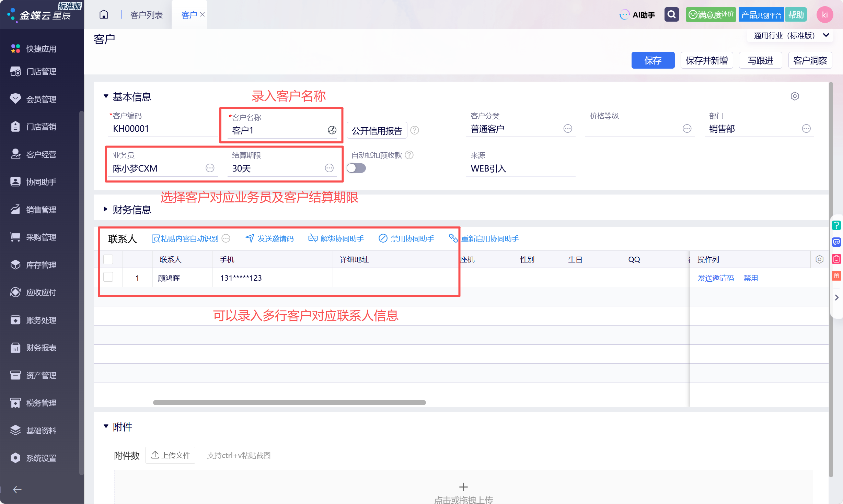The image size is (843, 504).
Task: Open 库存管理 in the sidebar
Action: pos(41,265)
